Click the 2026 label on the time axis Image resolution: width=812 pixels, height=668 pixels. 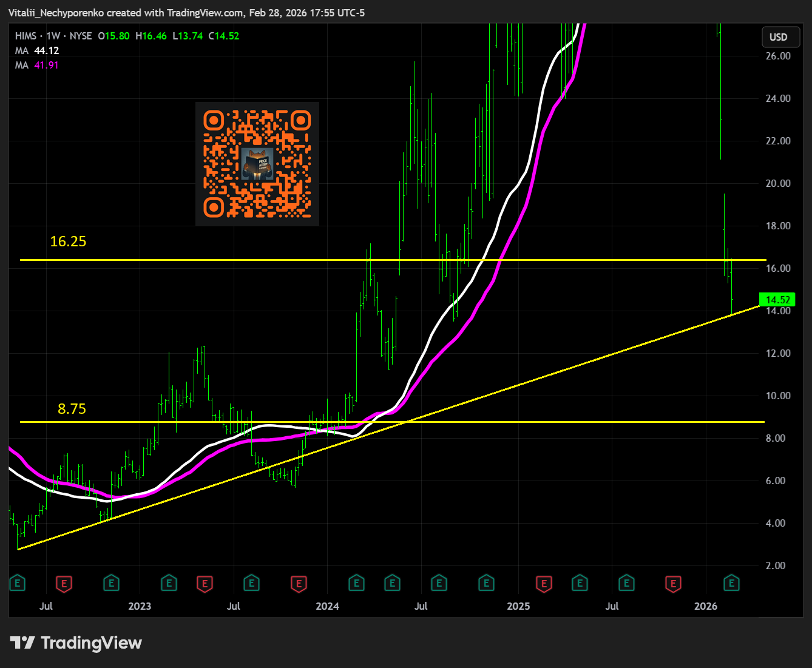[x=706, y=606]
